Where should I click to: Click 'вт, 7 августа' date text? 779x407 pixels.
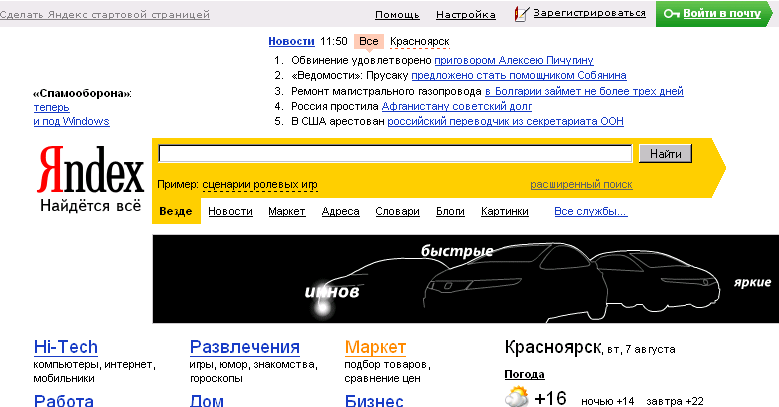click(641, 349)
